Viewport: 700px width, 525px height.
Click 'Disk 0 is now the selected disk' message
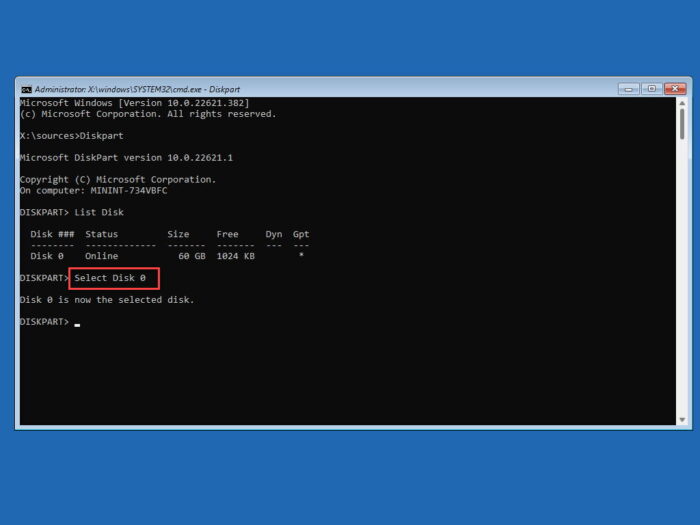pyautogui.click(x=107, y=300)
